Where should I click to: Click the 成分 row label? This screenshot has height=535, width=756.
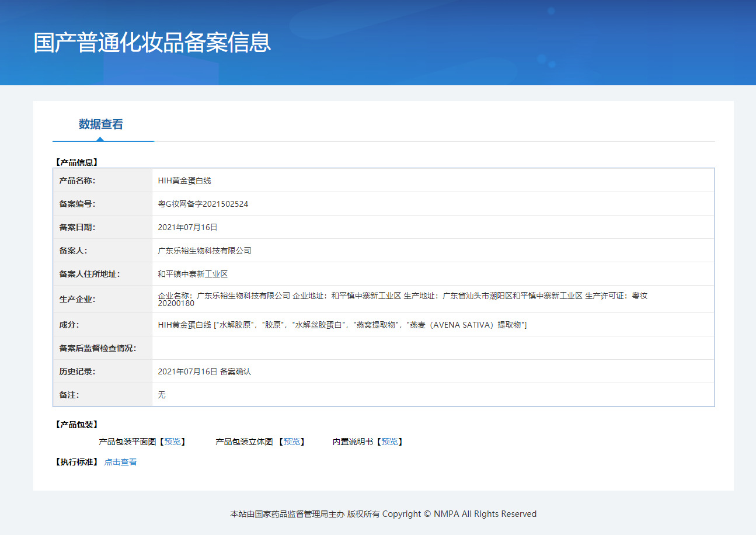tap(69, 325)
